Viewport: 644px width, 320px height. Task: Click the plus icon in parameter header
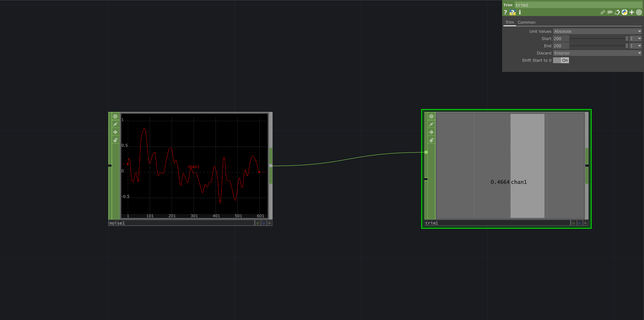632,12
